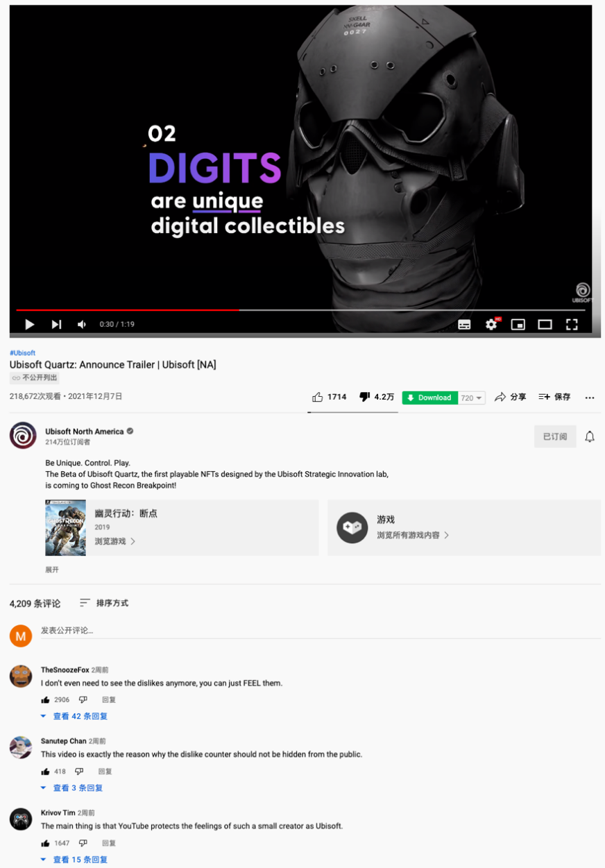Viewport: 605px width, 868px height.
Task: Expand 42 replies under TheSnoozeFox comment
Action: click(74, 716)
